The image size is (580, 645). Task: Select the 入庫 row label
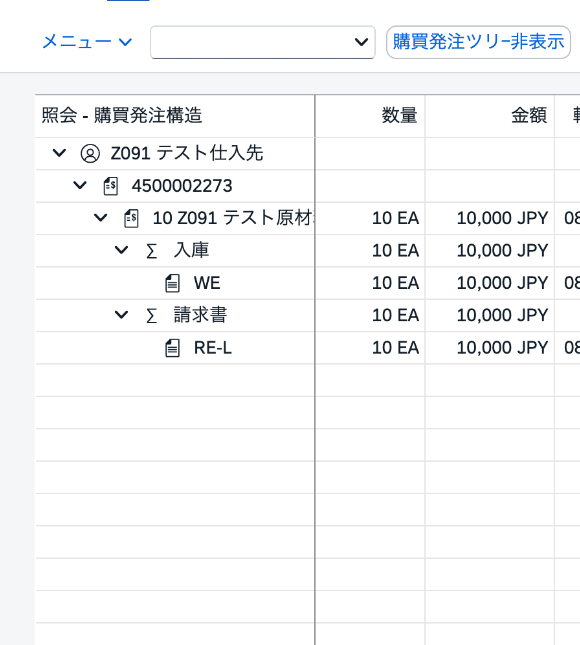click(x=191, y=250)
